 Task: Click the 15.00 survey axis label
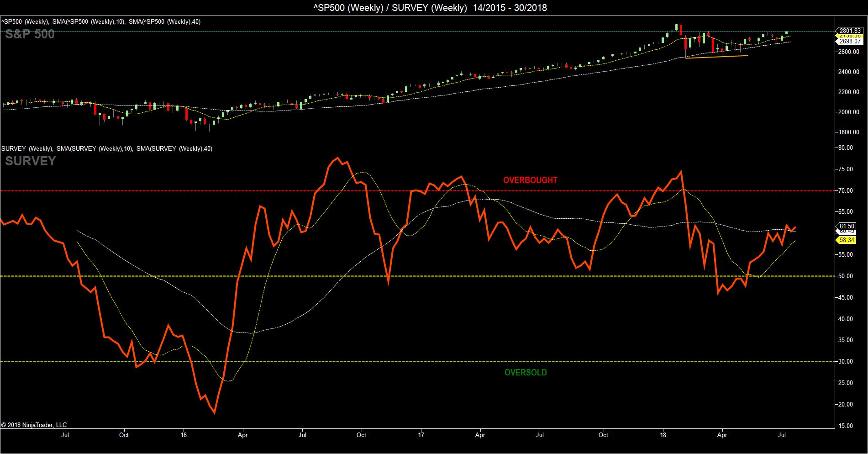846,426
